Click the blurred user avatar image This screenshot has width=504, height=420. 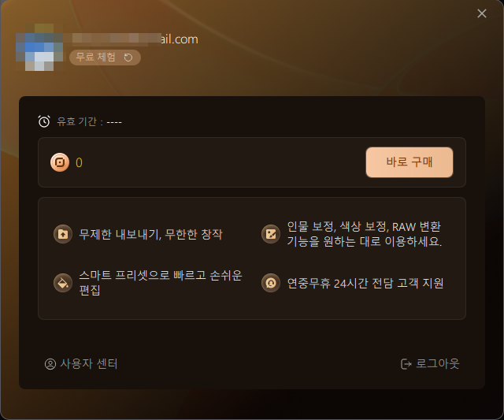(39, 47)
